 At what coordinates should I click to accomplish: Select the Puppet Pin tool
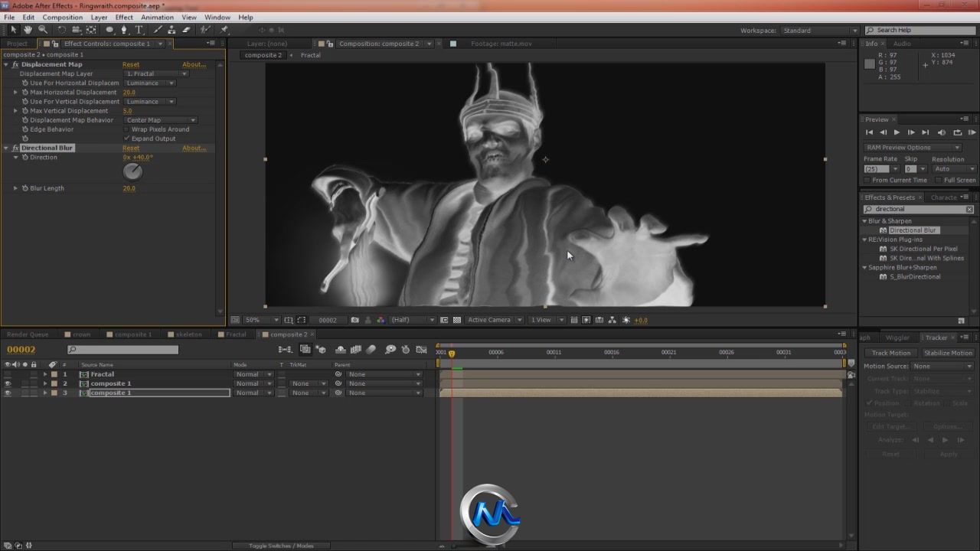tap(224, 30)
